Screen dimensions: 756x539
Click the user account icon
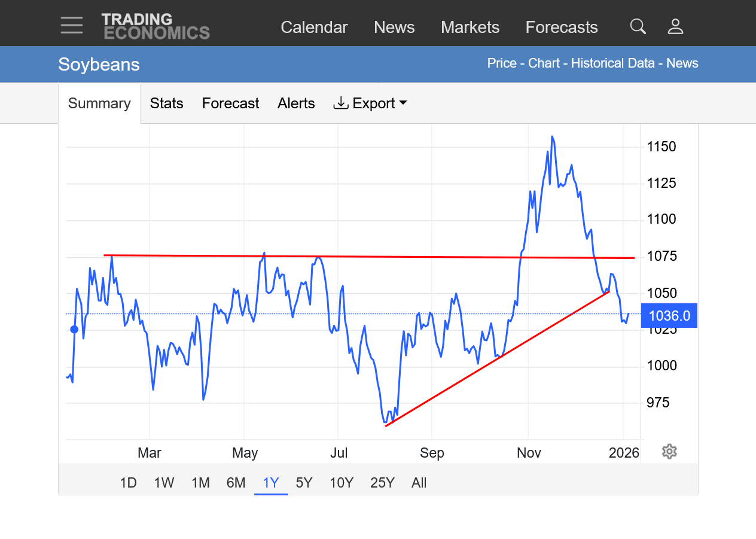coord(675,26)
